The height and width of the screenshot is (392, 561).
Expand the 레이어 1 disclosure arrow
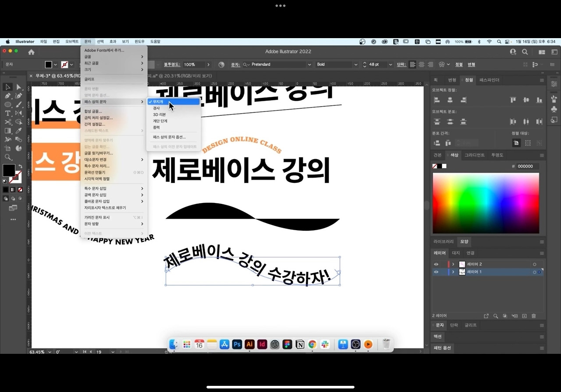point(453,272)
